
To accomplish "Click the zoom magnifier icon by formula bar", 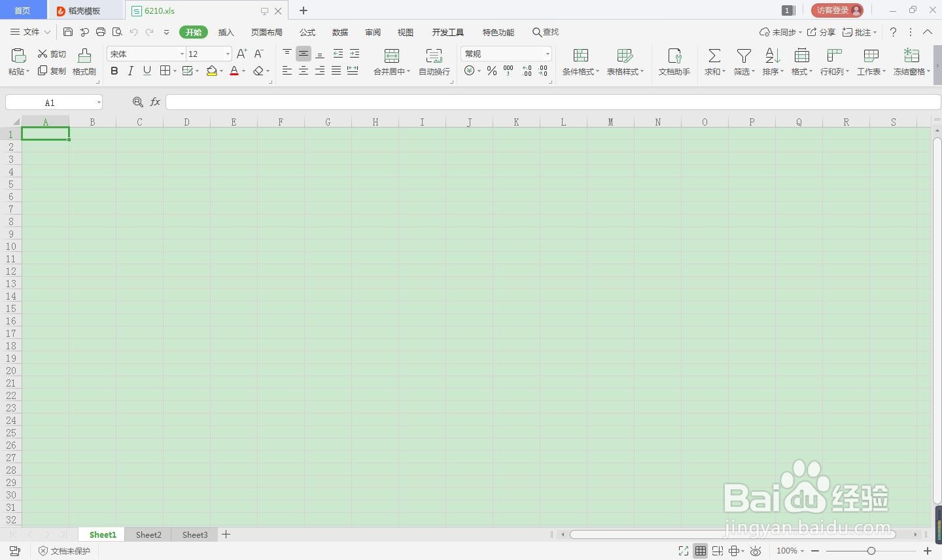I will pyautogui.click(x=137, y=102).
